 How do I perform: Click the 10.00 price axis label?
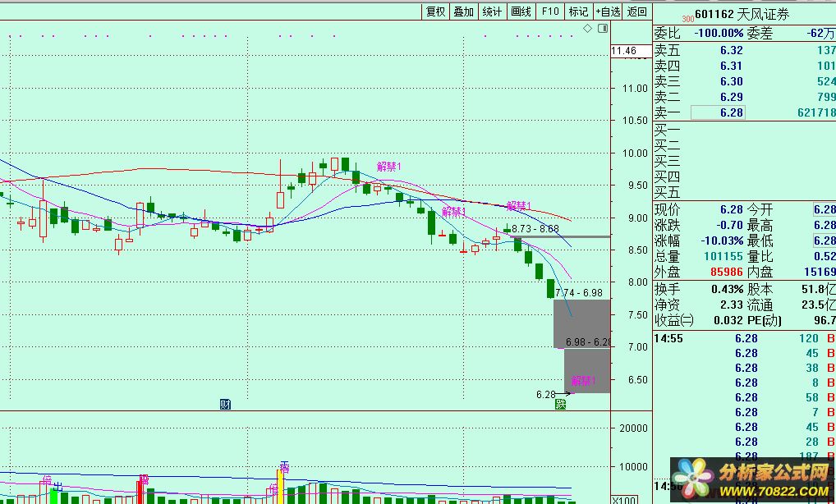(635, 153)
